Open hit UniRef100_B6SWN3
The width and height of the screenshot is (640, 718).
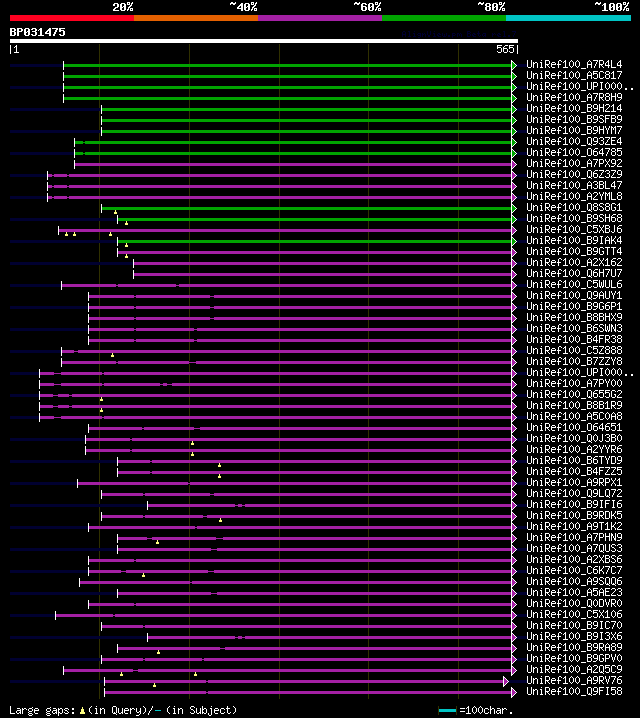click(574, 328)
